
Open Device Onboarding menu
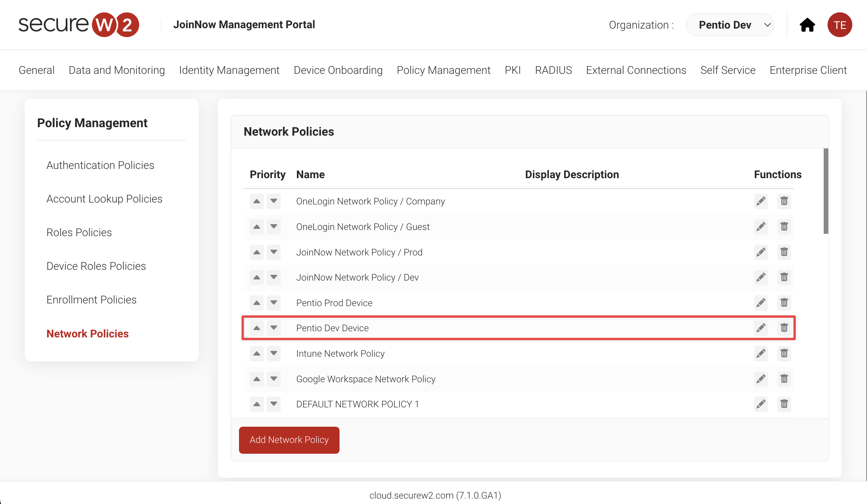pos(338,70)
